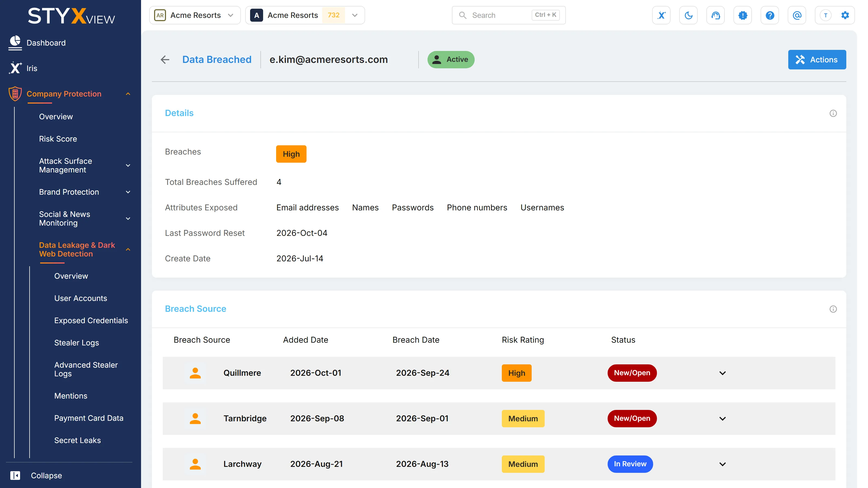Click Tarnbridge Medium risk rating badge

point(523,418)
